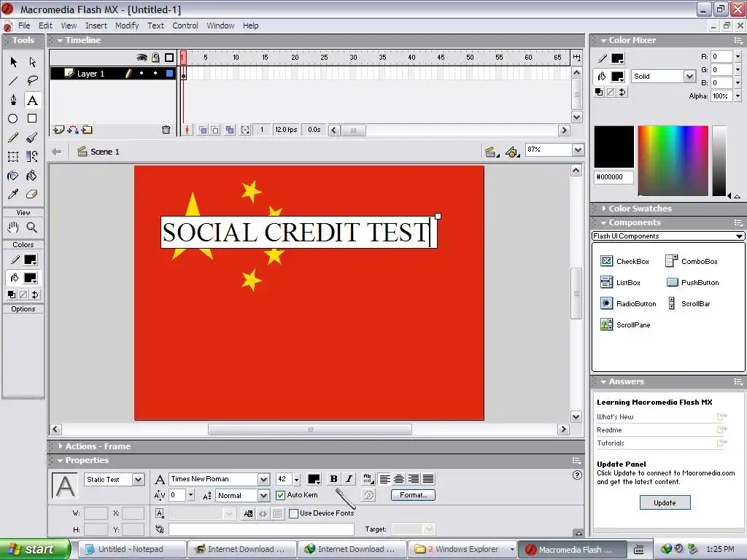Select the Free Transform tool
The height and width of the screenshot is (560, 747).
pyautogui.click(x=13, y=157)
